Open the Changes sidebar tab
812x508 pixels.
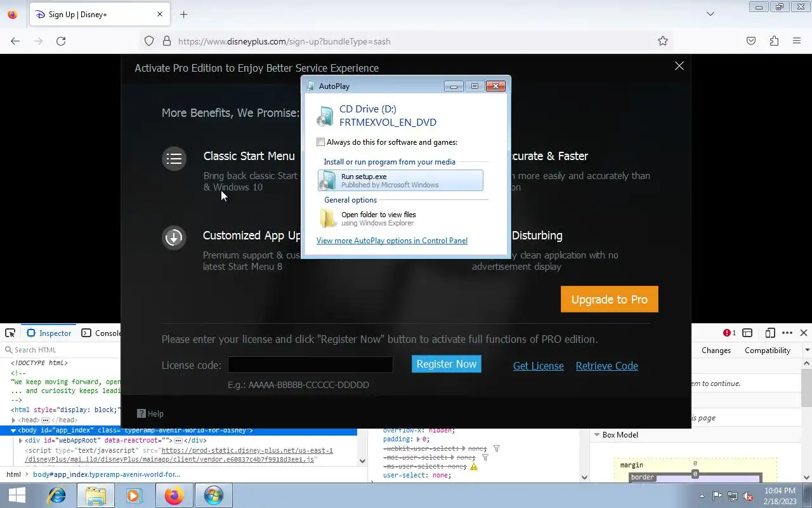click(x=716, y=351)
